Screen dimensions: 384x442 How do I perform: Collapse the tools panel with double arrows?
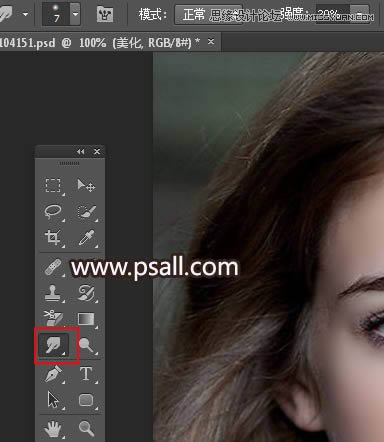80,152
